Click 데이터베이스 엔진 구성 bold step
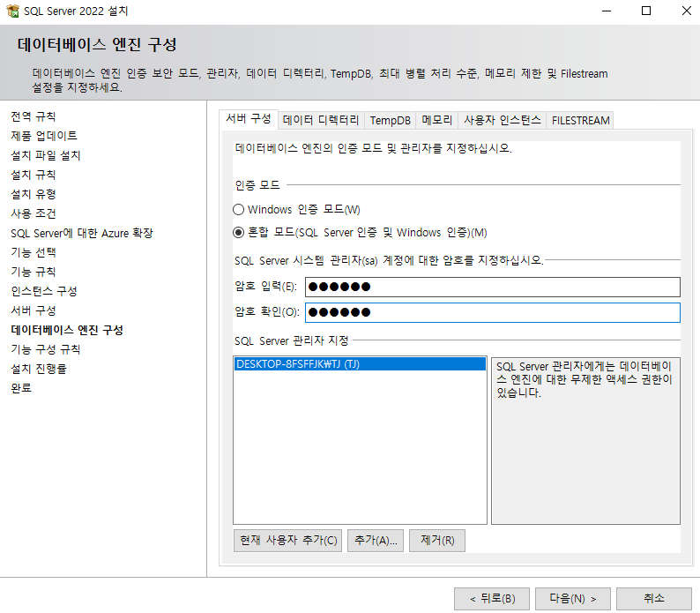 [x=67, y=330]
